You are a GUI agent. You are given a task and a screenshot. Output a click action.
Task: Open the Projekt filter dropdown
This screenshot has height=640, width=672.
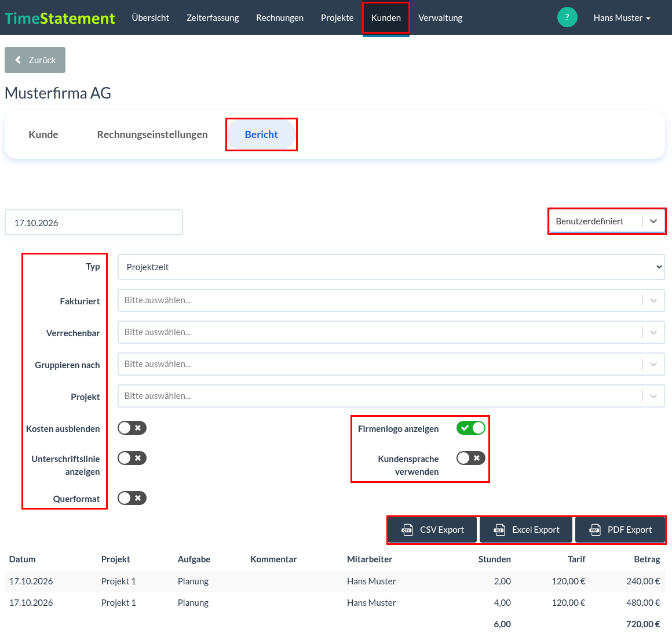point(391,396)
